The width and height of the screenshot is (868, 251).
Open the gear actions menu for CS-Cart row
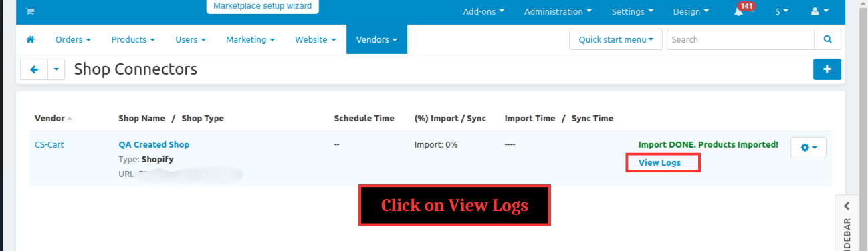[x=808, y=148]
